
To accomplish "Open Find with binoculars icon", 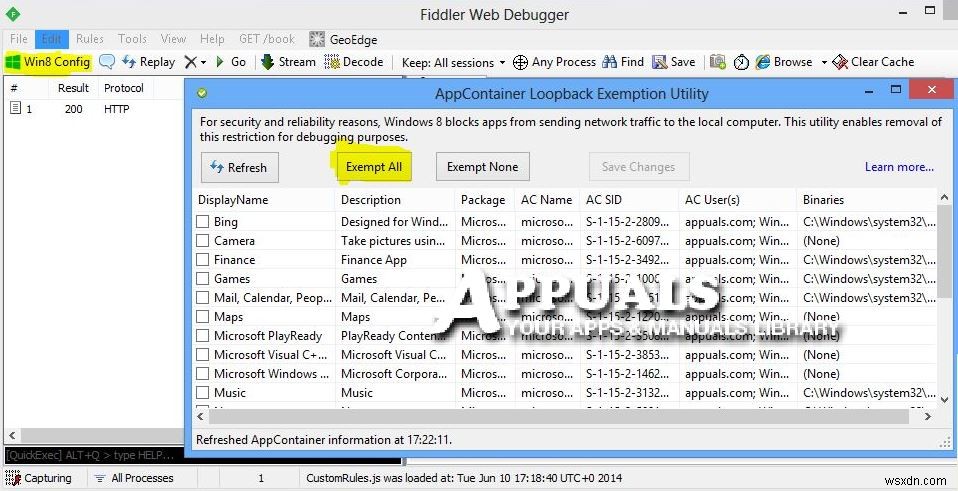I will pos(623,62).
